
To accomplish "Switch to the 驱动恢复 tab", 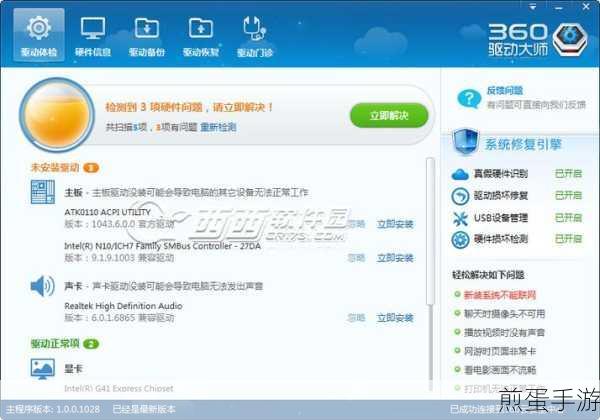I will point(201,35).
